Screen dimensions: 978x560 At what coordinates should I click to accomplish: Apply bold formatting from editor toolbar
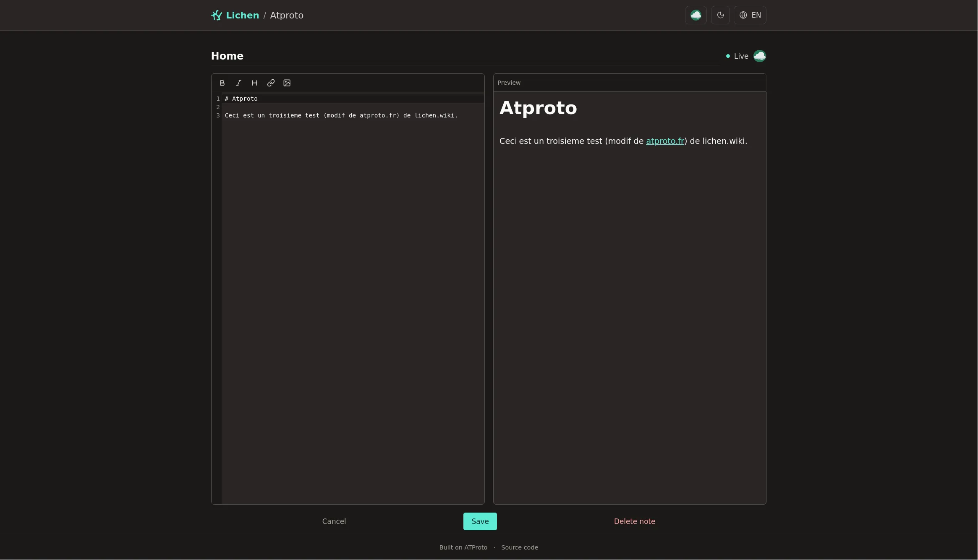(x=222, y=83)
